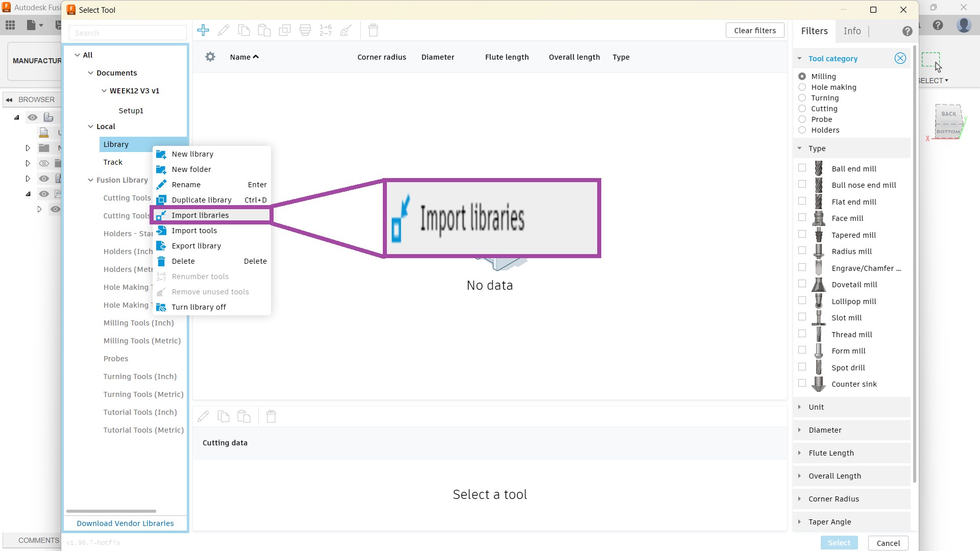The width and height of the screenshot is (980, 551).
Task: Choose Import libraries from context menu
Action: [200, 215]
